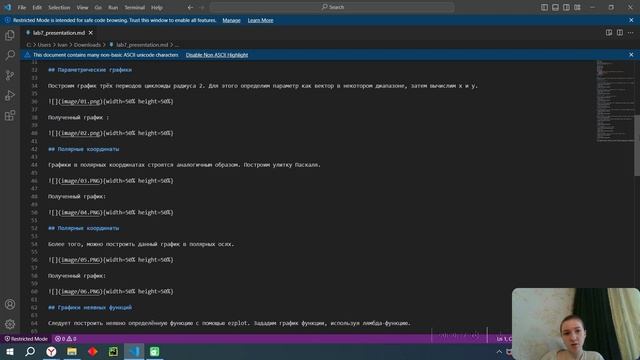Image resolution: width=640 pixels, height=360 pixels.
Task: Open the Run menu
Action: (113, 7)
